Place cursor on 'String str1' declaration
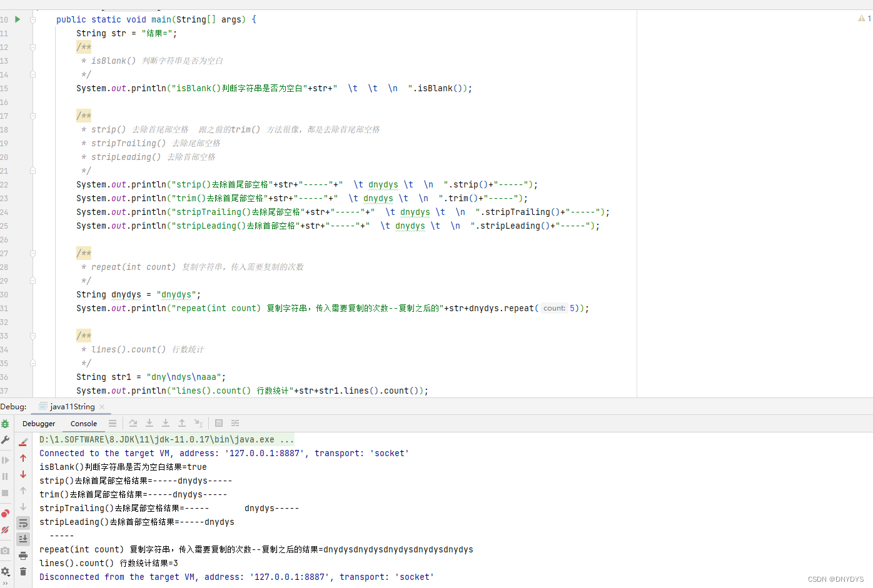The height and width of the screenshot is (588, 873). click(x=151, y=377)
